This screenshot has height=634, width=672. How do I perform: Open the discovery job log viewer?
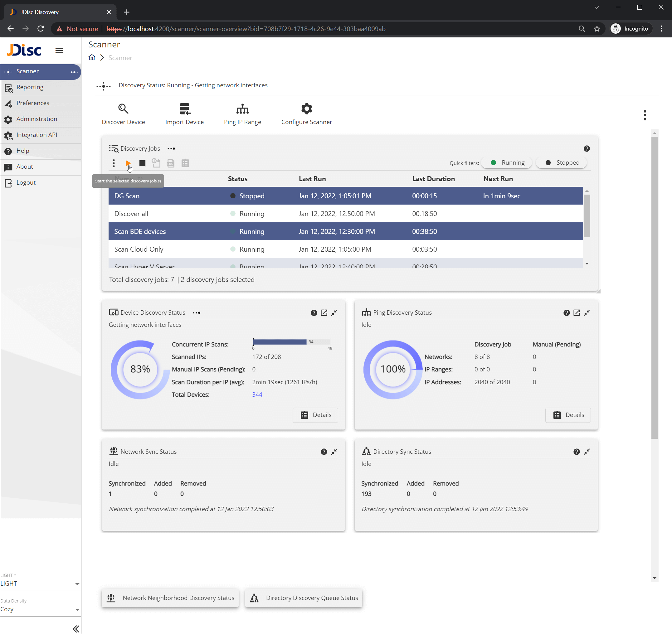[170, 163]
